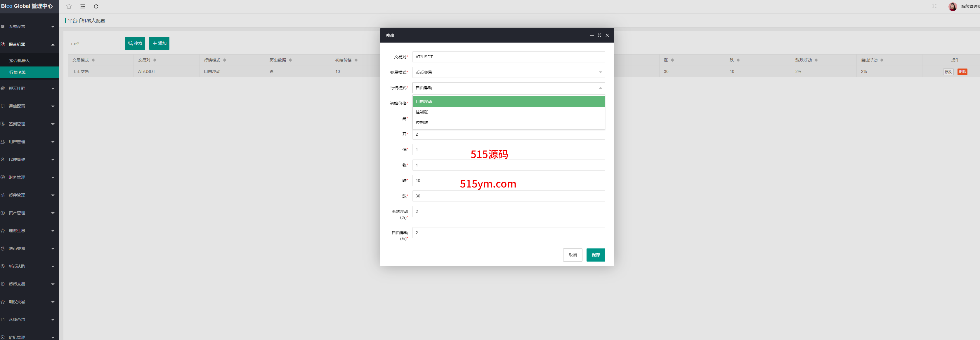This screenshot has width=980, height=340.
Task: Open the 交易模式 dropdown in dialog
Action: click(508, 72)
